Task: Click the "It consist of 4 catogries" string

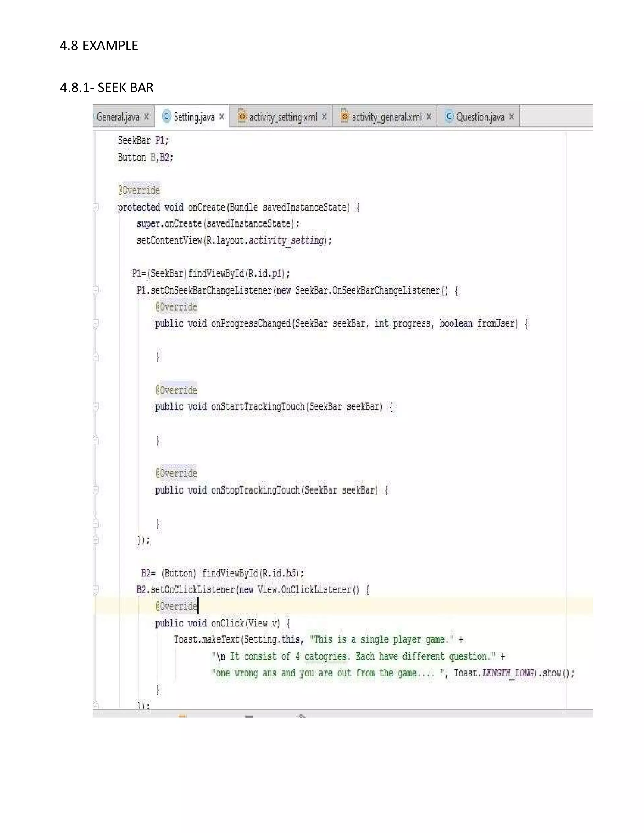Action: click(353, 656)
